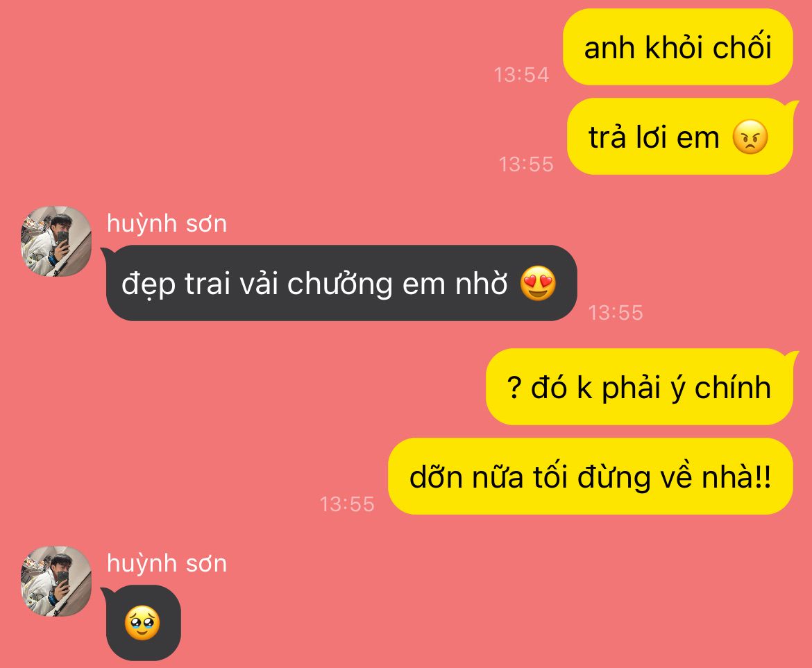The image size is (812, 668).
Task: Click the upper huỳnh sơn sender name
Action: pos(167,223)
